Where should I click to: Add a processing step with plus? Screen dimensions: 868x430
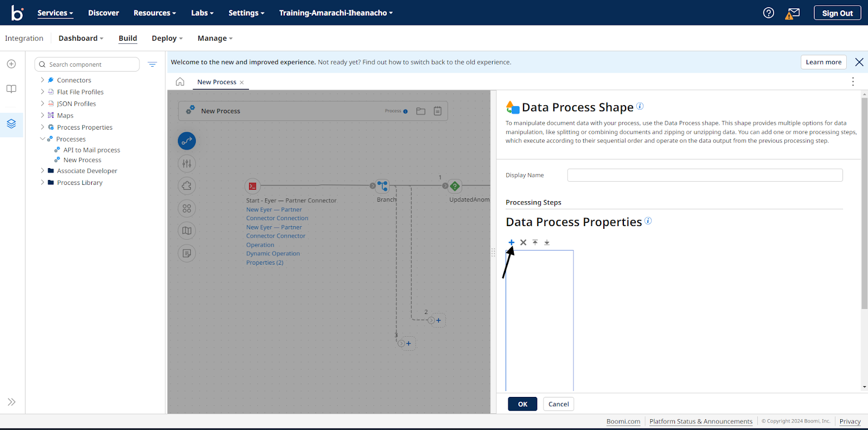511,242
